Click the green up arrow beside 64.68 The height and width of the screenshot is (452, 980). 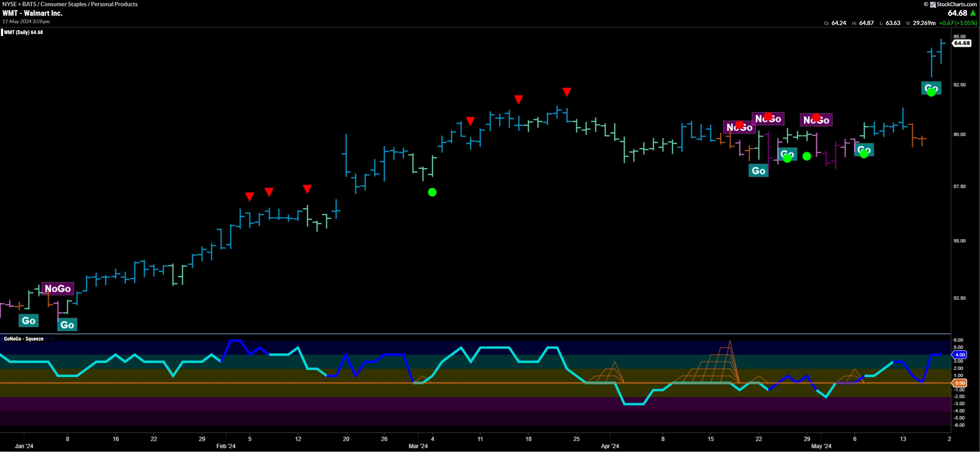coord(973,13)
